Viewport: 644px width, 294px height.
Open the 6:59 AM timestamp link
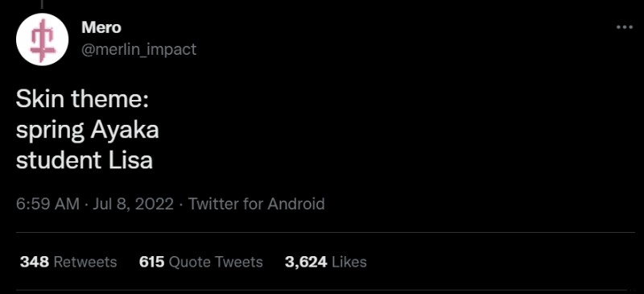pos(47,204)
